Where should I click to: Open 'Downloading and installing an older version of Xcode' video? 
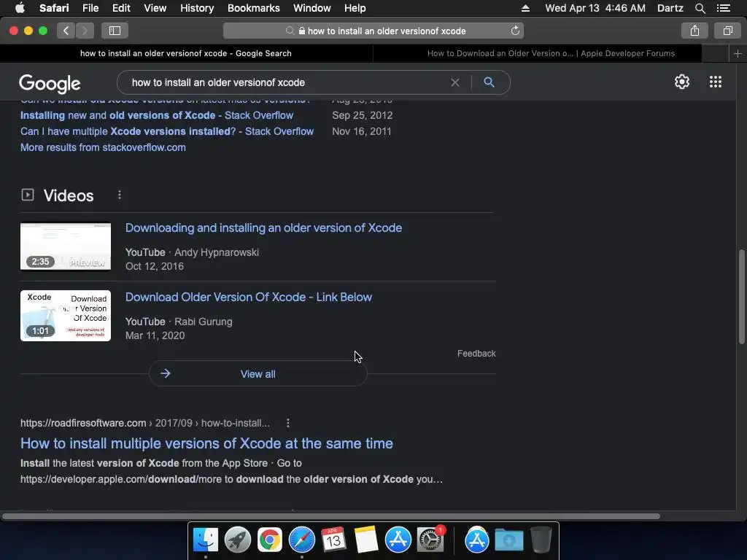coord(263,227)
